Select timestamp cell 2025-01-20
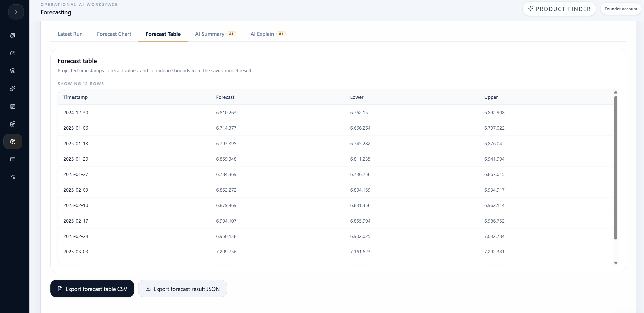Screen dimensions: 644x313 click(76, 159)
